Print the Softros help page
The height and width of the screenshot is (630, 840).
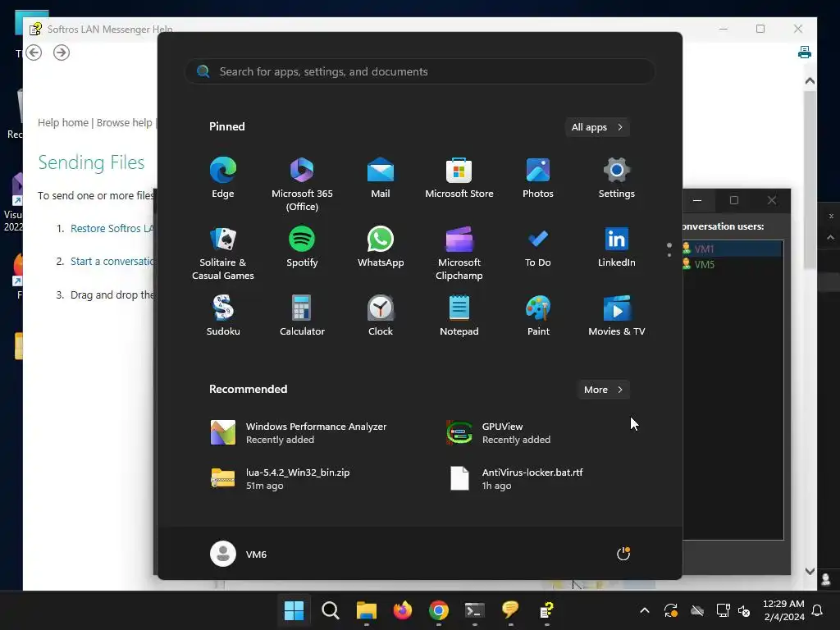(x=804, y=52)
